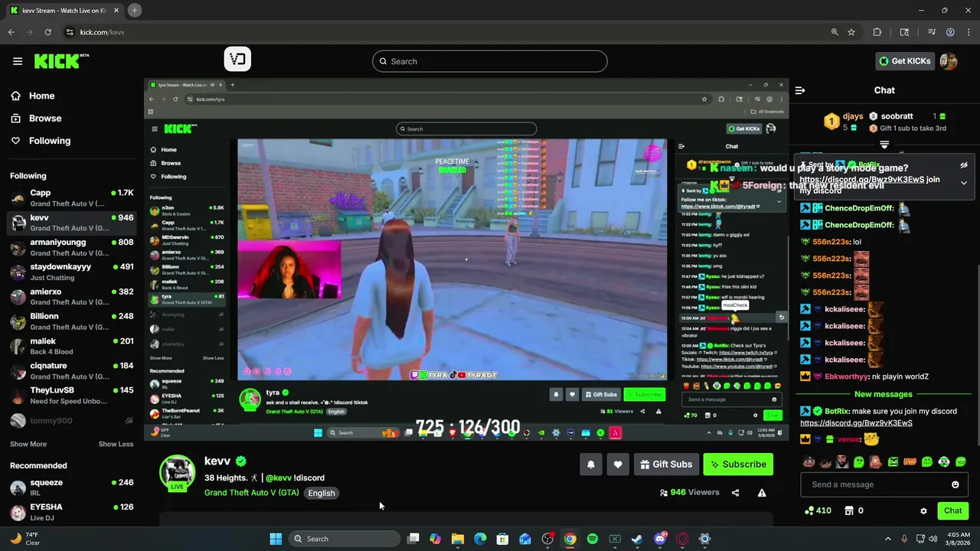The image size is (980, 551).
Task: Send the orange COMP quick emote
Action: point(910,461)
